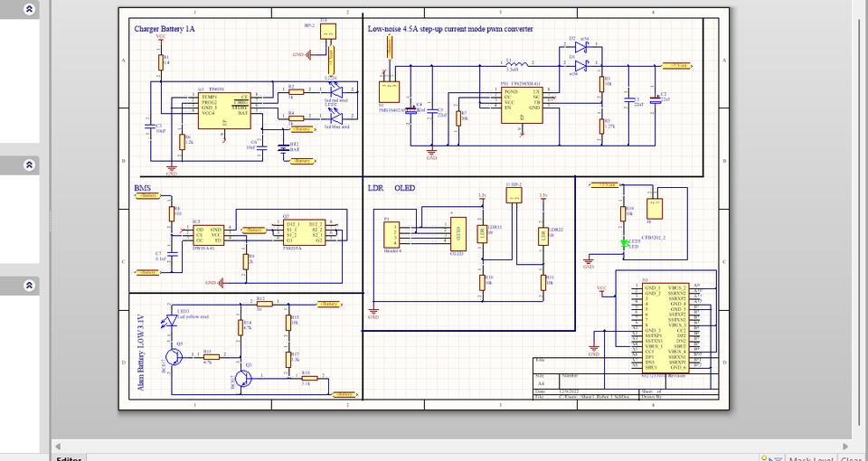868x461 pixels.
Task: Select inductor L1 3.3uH
Action: click(x=517, y=63)
